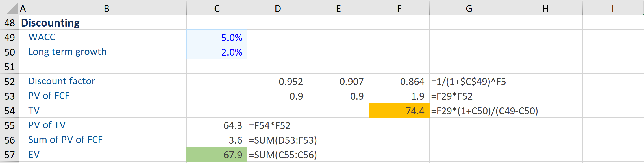The image size is (644, 163).
Task: Select the 2.0% growth input cell
Action: (x=217, y=52)
